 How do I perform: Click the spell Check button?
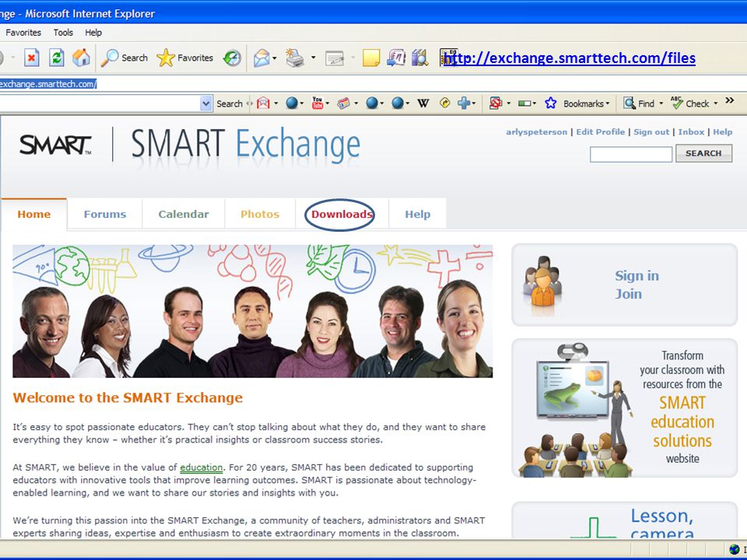click(690, 103)
